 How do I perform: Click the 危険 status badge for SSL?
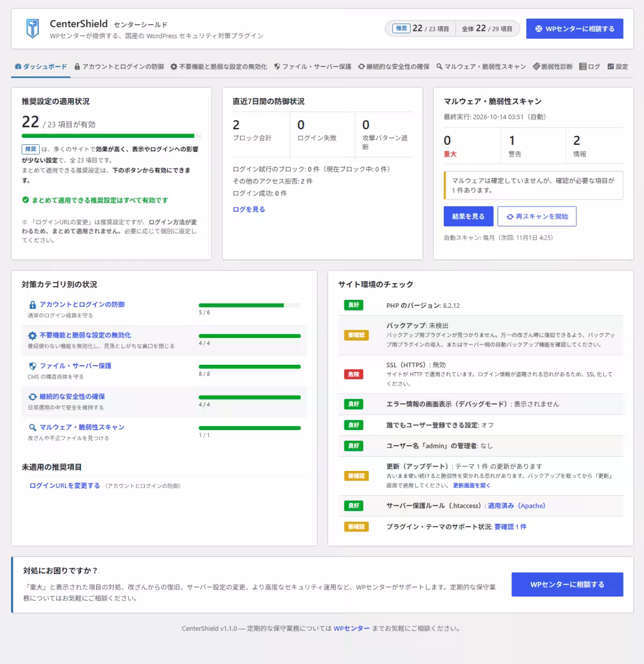(x=354, y=374)
